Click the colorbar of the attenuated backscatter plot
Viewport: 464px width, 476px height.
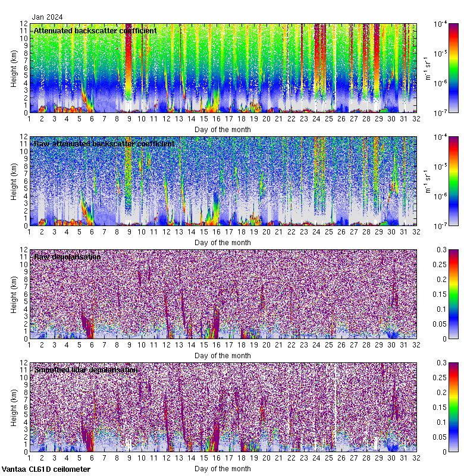[x=453, y=68]
